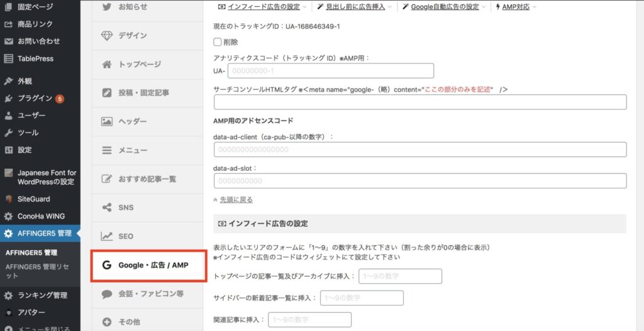
Task: Click the ConoHa WING gear icon
Action: click(8, 216)
